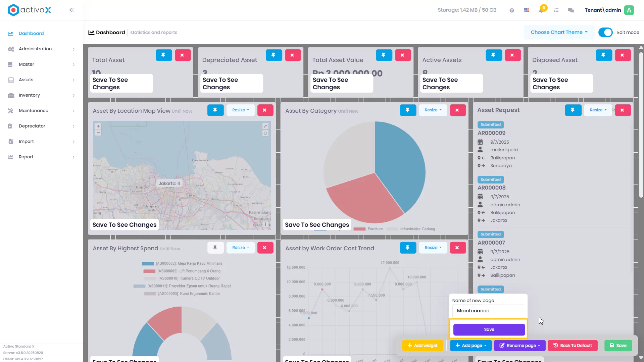Open the Depreciator sidebar menu
Viewport: 644px width, 362px height.
pyautogui.click(x=41, y=126)
